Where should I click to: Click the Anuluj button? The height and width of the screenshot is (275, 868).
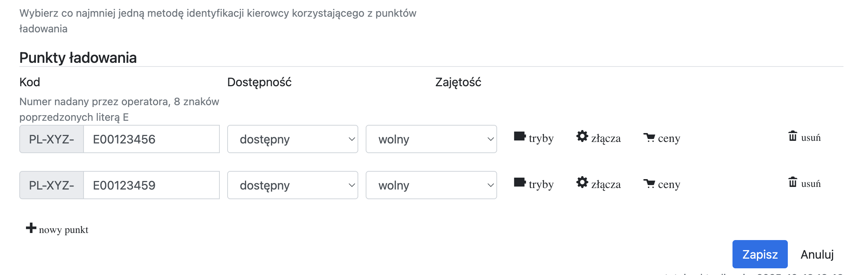(817, 254)
